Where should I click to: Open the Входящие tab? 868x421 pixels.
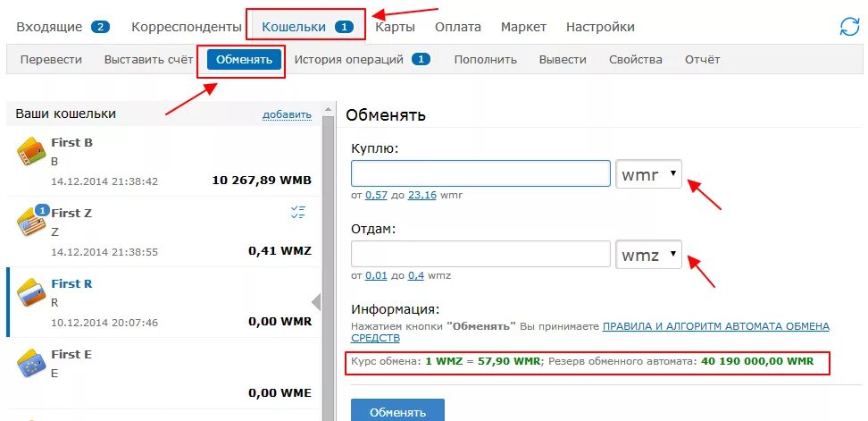click(x=49, y=27)
